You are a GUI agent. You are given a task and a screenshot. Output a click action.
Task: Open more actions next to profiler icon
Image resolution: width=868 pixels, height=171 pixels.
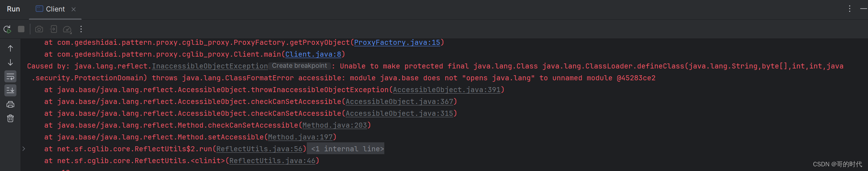point(81,29)
